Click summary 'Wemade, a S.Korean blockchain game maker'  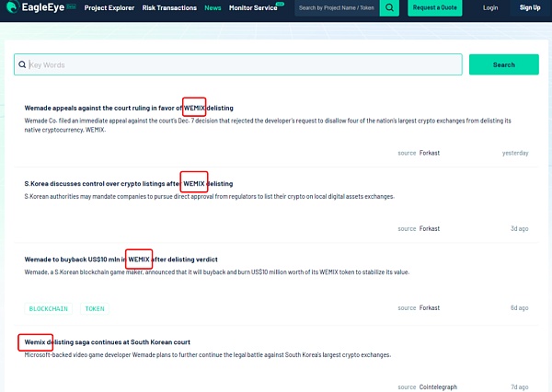[x=216, y=271]
